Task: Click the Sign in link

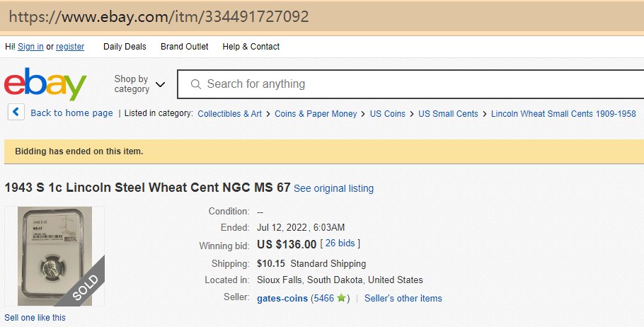Action: point(30,47)
